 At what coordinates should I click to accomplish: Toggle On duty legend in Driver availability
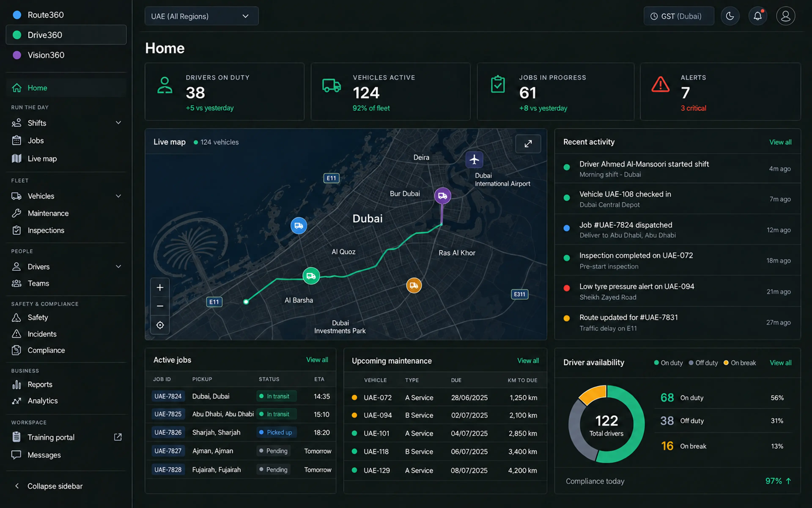click(668, 362)
